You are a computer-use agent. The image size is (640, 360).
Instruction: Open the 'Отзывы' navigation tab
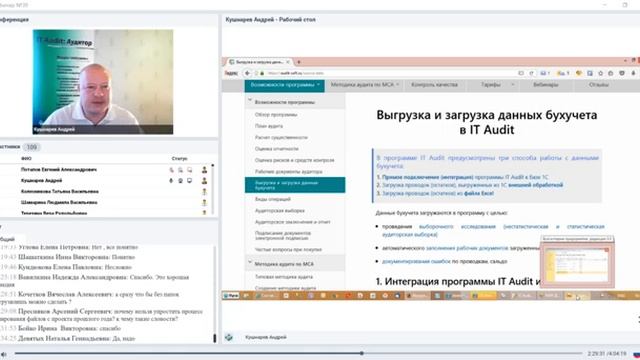pyautogui.click(x=598, y=85)
